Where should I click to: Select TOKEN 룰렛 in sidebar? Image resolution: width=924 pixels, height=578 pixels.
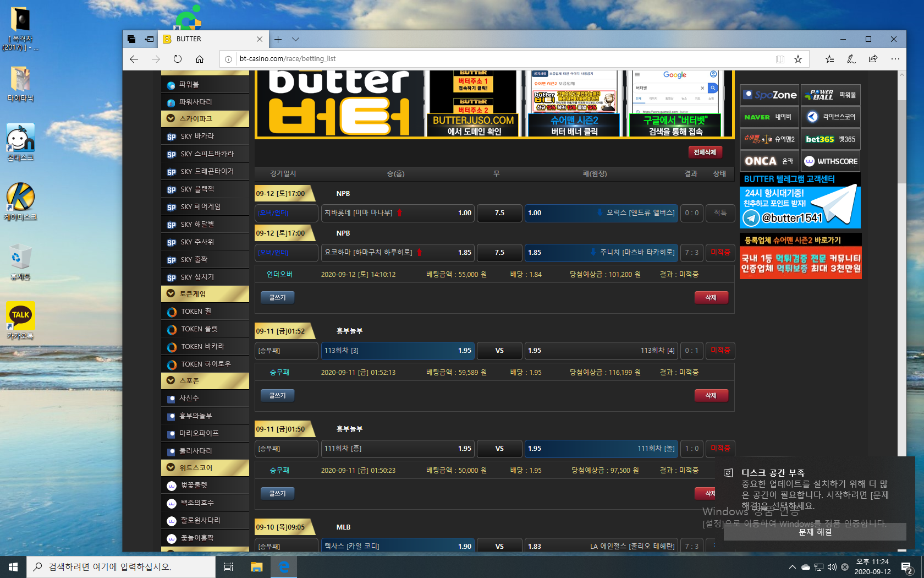tap(205, 329)
